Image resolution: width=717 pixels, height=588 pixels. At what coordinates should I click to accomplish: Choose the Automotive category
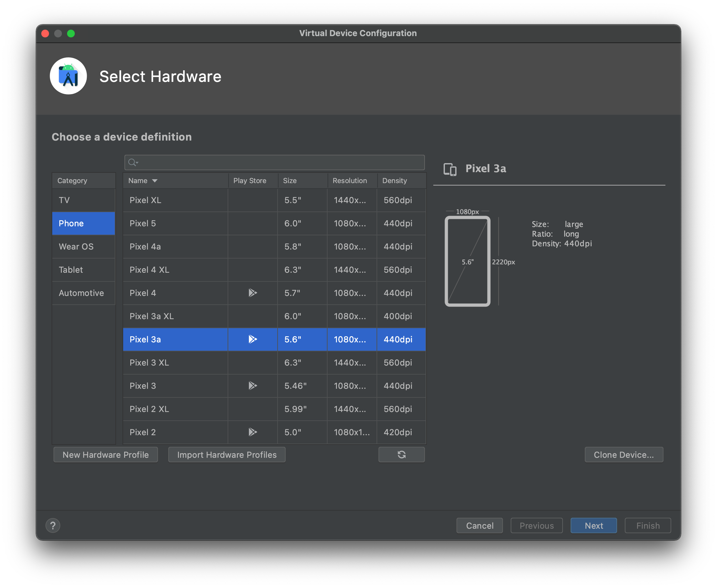[x=81, y=293]
